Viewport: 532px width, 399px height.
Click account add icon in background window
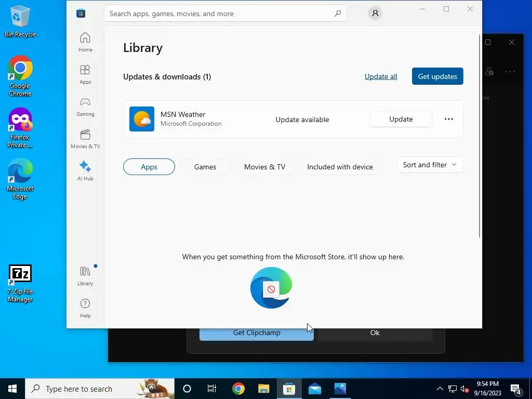click(x=489, y=71)
